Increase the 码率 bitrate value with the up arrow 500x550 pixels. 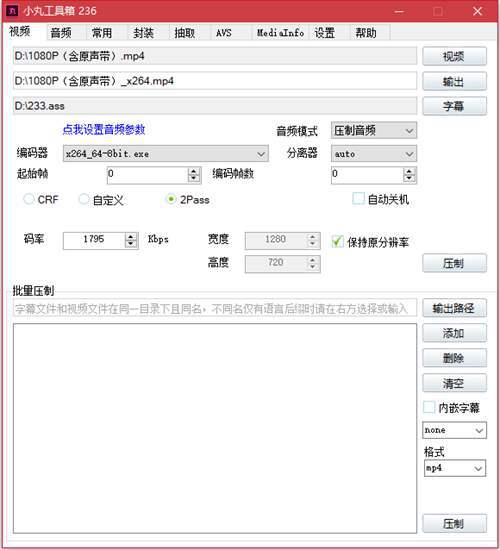tap(131, 237)
